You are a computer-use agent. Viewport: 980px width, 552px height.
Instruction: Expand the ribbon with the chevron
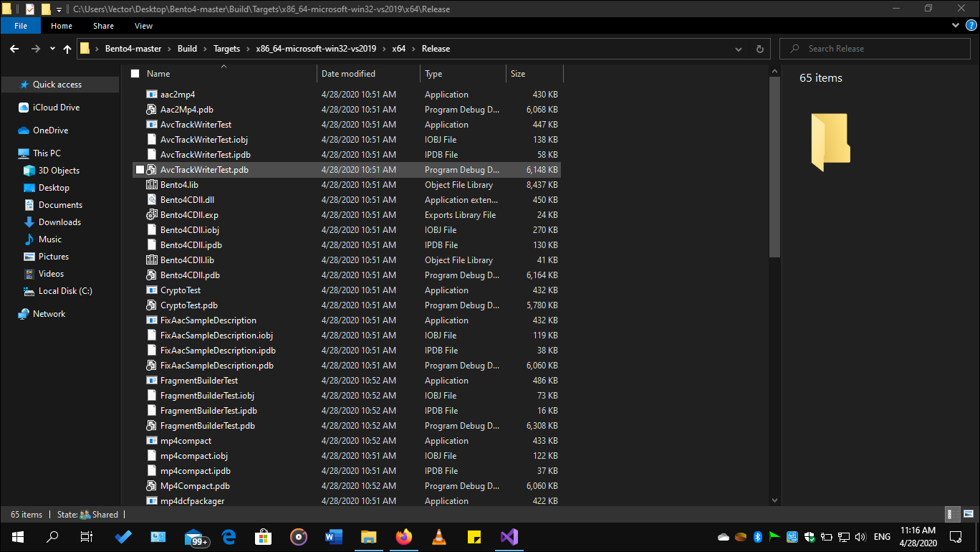coord(956,25)
